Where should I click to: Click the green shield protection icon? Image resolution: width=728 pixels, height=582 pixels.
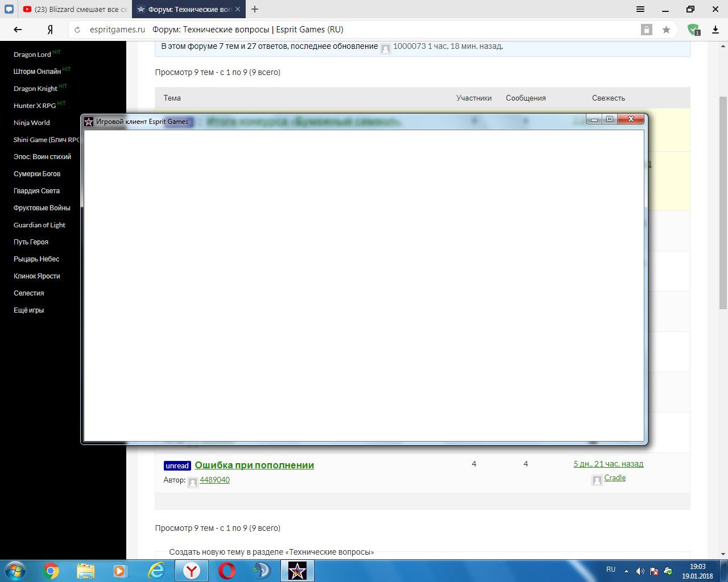[x=693, y=30]
